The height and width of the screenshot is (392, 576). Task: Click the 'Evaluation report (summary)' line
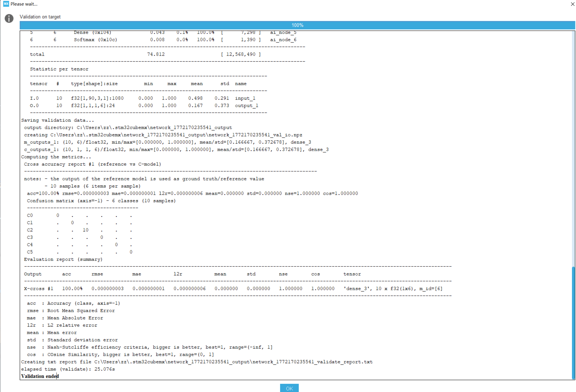pyautogui.click(x=63, y=259)
